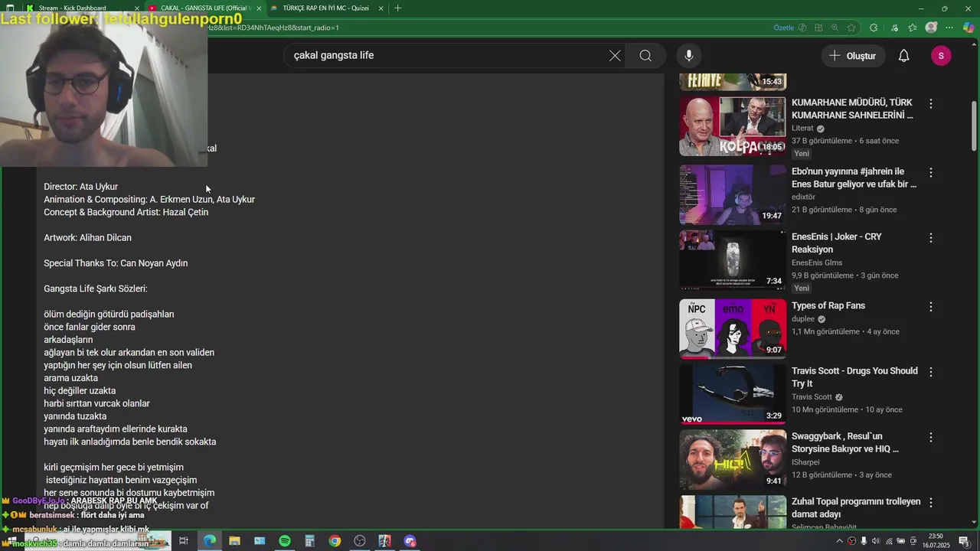This screenshot has height=551, width=980.
Task: Click text 'Special Thanks To: Can Noyan Aydın'
Action: pyautogui.click(x=116, y=263)
